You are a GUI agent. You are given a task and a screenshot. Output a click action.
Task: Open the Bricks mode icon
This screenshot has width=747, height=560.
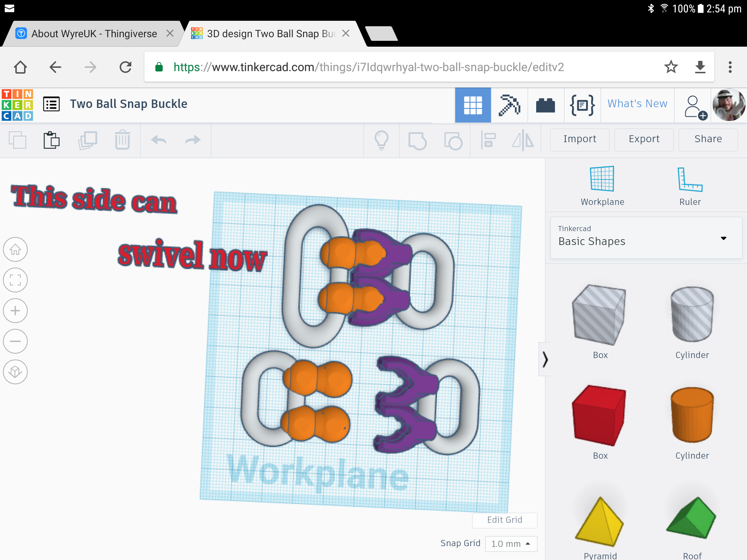[546, 105]
